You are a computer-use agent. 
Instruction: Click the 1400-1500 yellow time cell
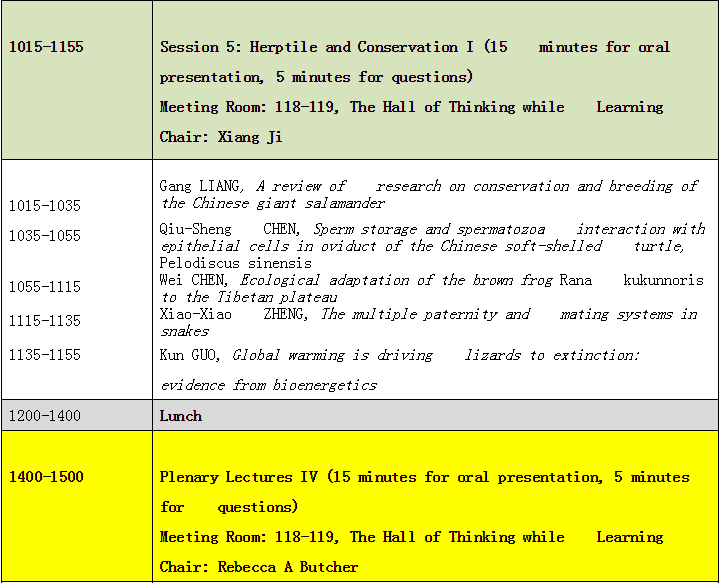click(x=46, y=477)
